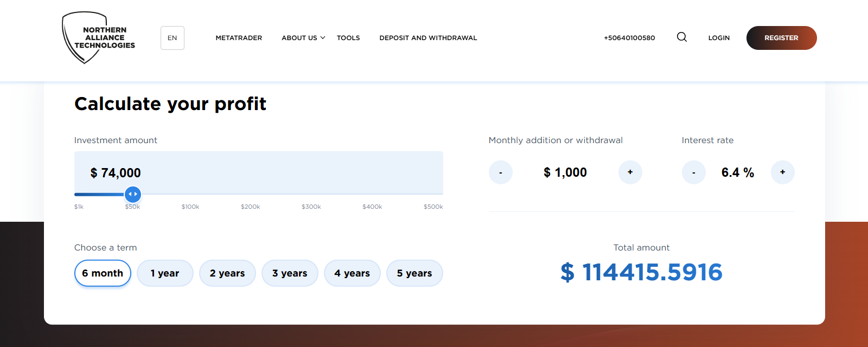The height and width of the screenshot is (347, 868).
Task: Go to the Tools menu item
Action: 348,38
